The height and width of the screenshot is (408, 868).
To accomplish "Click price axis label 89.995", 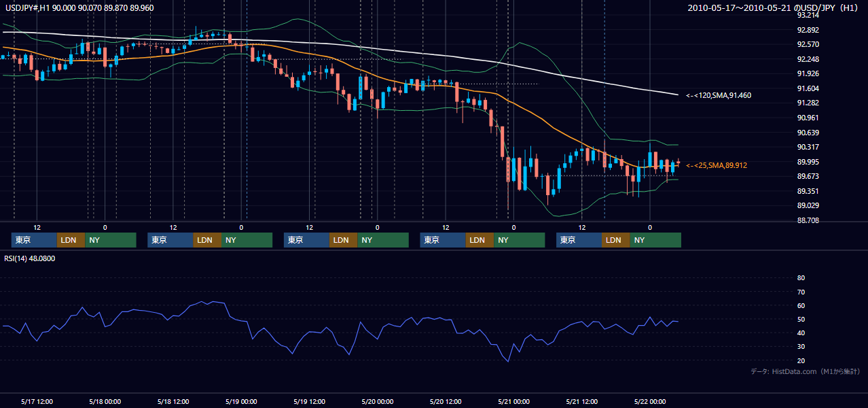I will (x=808, y=162).
